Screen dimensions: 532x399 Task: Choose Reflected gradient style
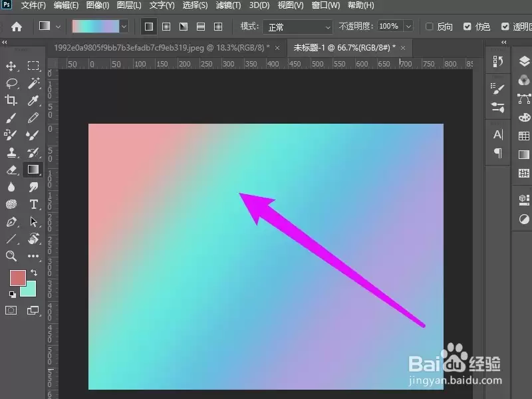(x=201, y=27)
